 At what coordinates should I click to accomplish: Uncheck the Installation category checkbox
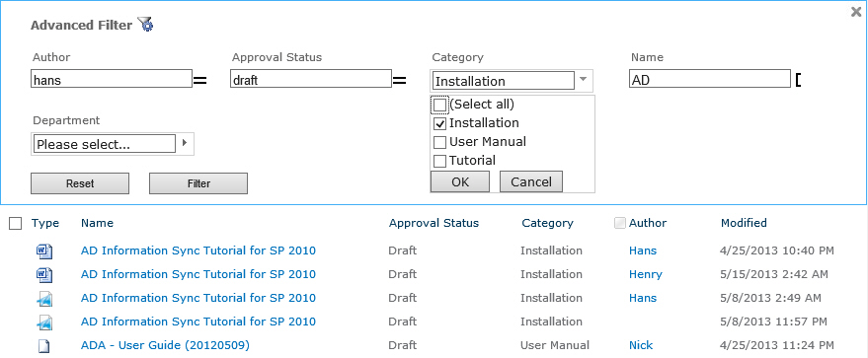(439, 123)
